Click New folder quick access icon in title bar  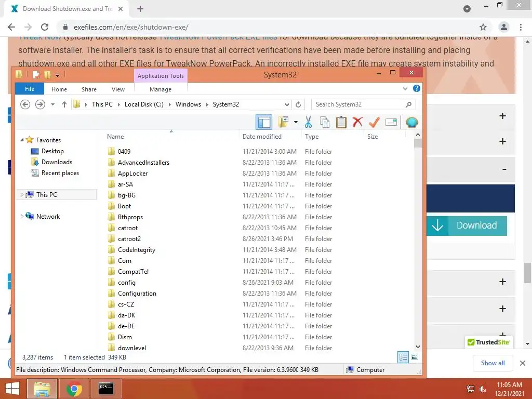point(47,75)
